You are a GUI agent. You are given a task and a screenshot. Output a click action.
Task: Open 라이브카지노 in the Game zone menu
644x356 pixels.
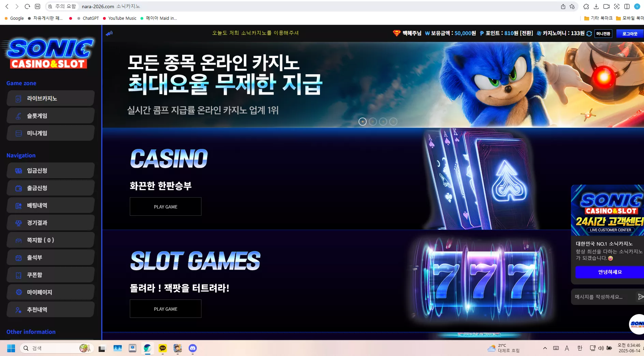[50, 98]
